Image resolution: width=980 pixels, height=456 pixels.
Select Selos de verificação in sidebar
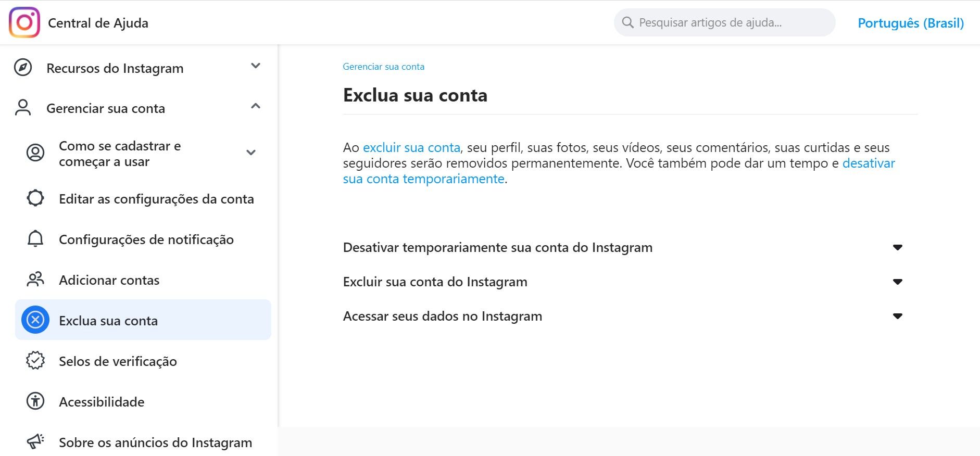click(118, 361)
